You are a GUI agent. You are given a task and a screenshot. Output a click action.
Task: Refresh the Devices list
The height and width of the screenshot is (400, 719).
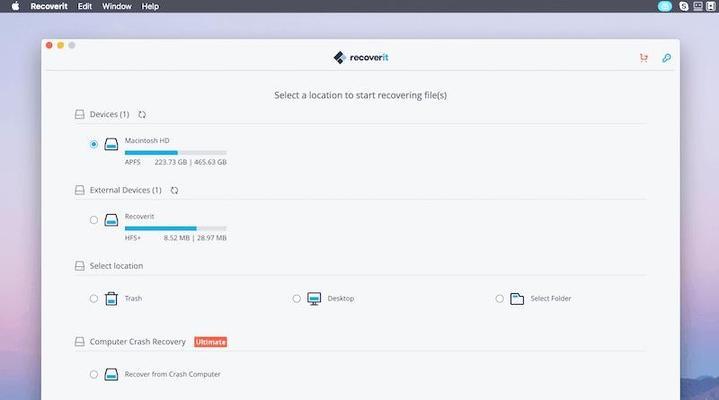(142, 114)
